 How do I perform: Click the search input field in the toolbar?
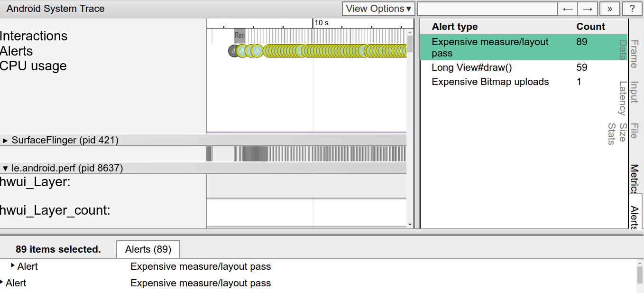[487, 9]
